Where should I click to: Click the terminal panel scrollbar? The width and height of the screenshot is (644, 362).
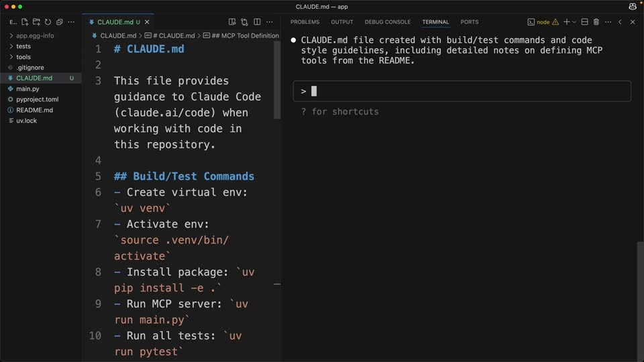click(640, 302)
